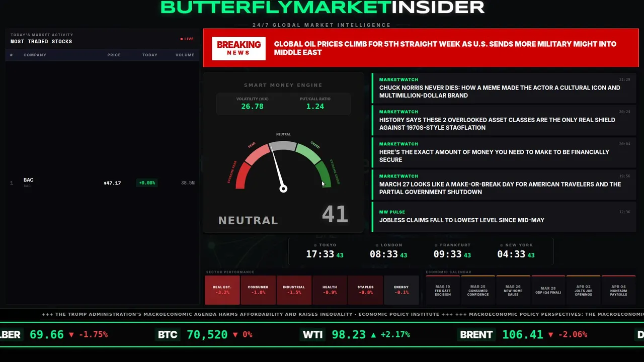Click the London time 08:33
644x362 pixels.
click(384, 254)
